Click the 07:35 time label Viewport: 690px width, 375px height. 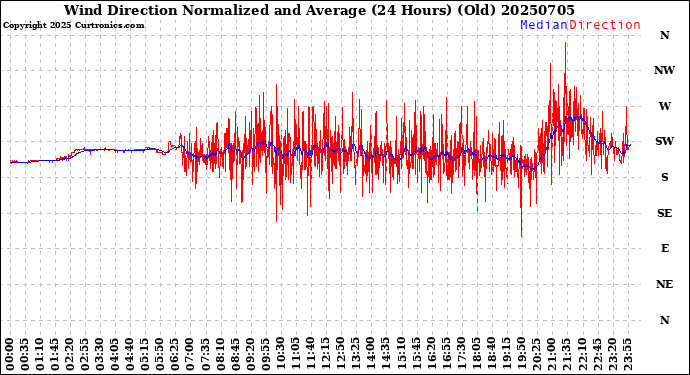coord(206,354)
